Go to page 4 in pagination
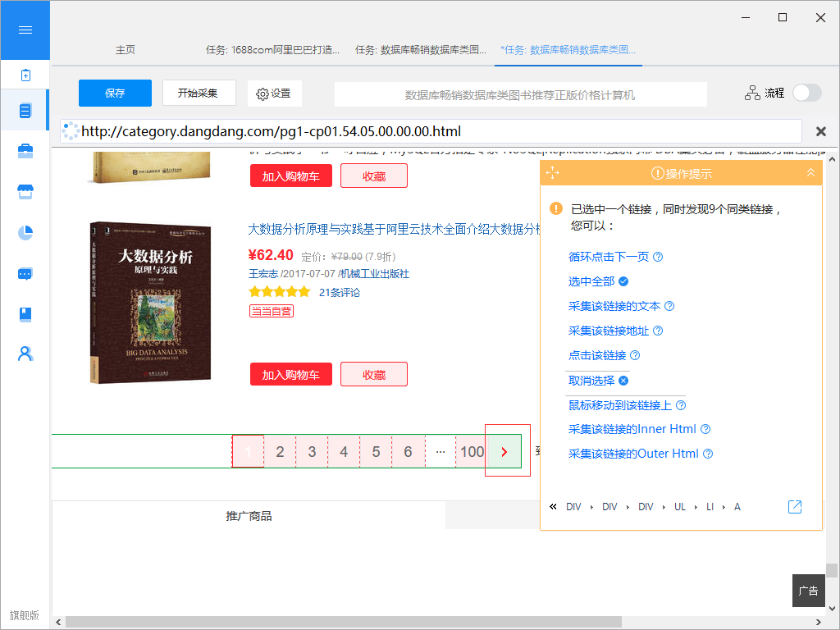 (x=344, y=452)
